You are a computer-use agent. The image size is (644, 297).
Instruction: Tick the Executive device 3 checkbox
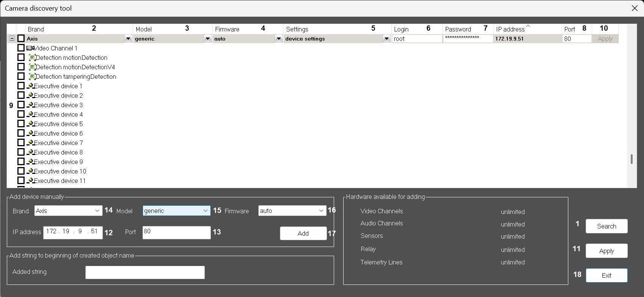tap(21, 105)
